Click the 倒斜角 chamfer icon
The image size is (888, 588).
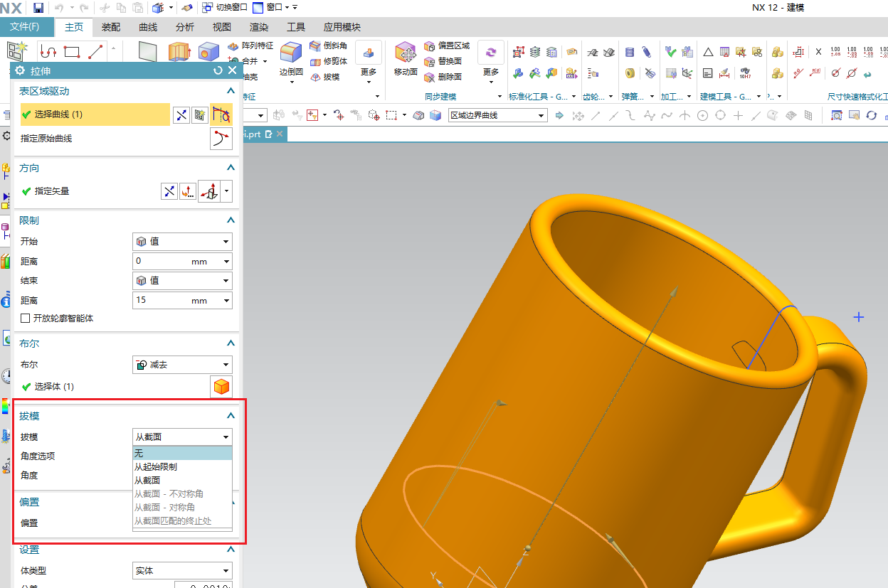[x=315, y=46]
